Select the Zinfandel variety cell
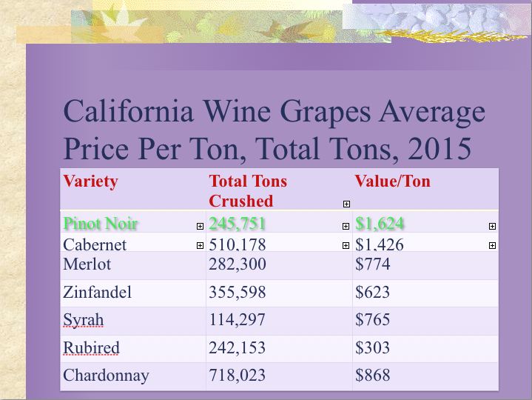The height and width of the screenshot is (400, 532). pos(98,293)
